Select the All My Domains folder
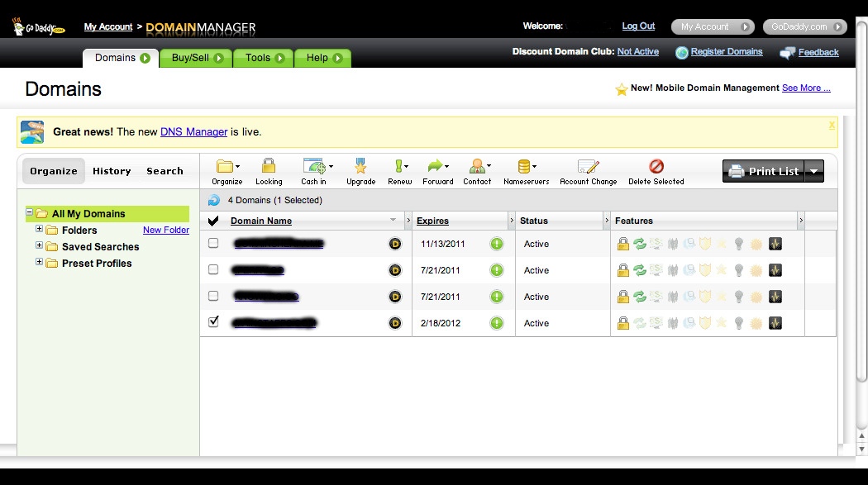This screenshot has width=868, height=485. tap(108, 213)
